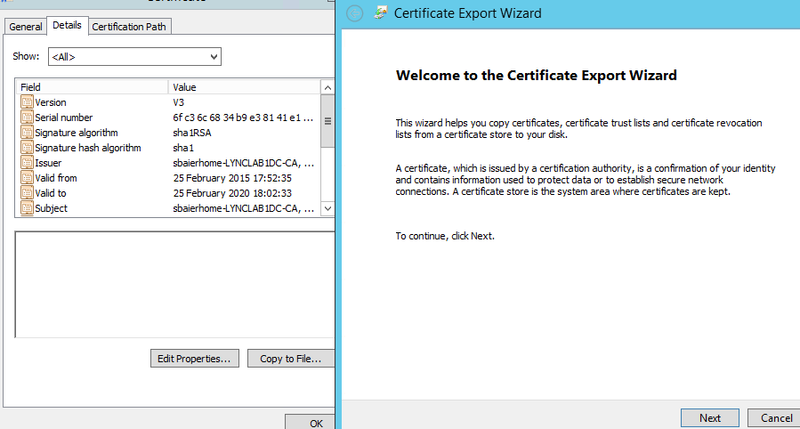The height and width of the screenshot is (429, 800).
Task: Click Edit Properties button
Action: [194, 359]
